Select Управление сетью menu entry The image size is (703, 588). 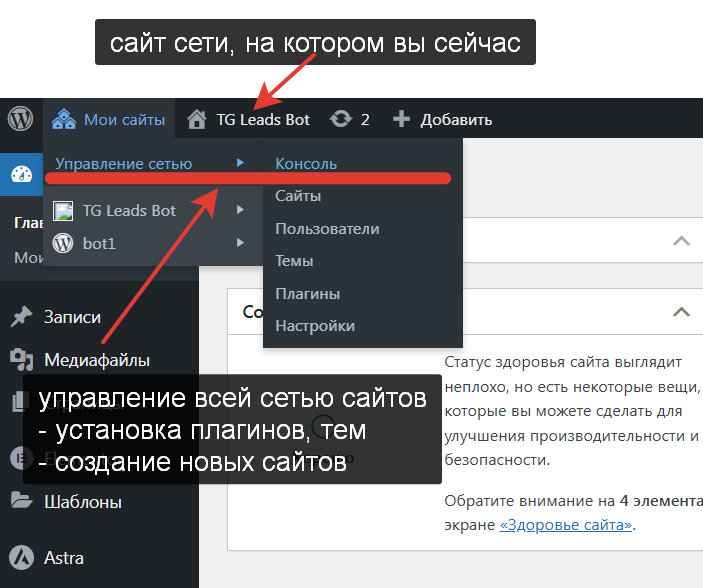point(124,164)
